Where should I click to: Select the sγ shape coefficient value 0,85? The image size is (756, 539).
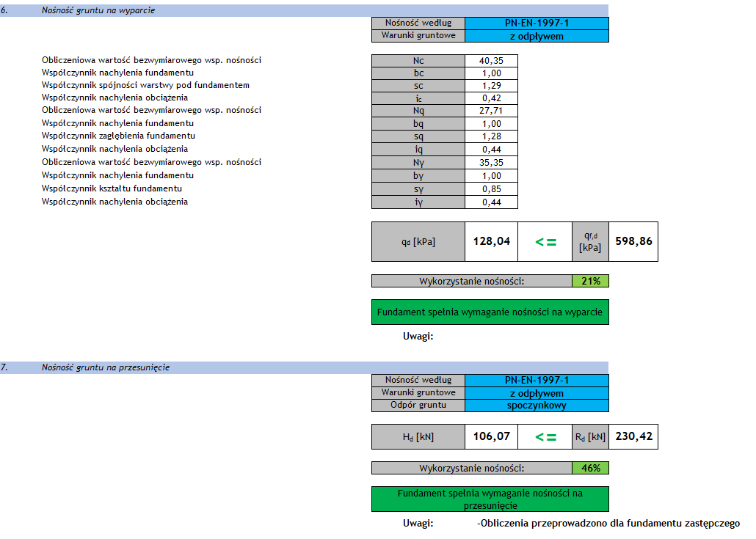pyautogui.click(x=491, y=189)
